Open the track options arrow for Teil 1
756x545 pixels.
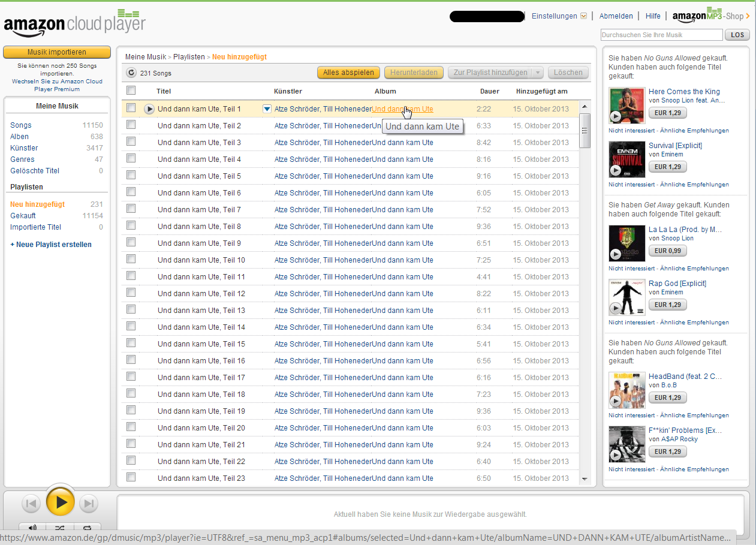tap(266, 109)
